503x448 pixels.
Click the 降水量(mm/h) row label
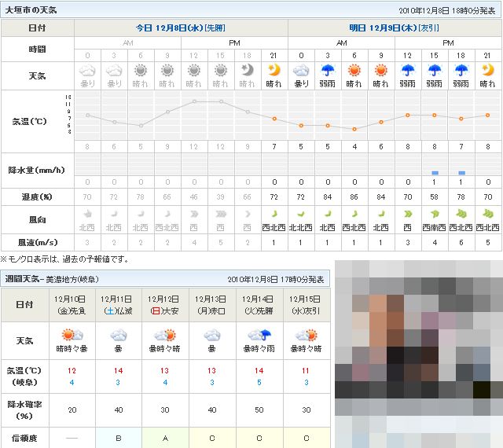[x=37, y=170]
